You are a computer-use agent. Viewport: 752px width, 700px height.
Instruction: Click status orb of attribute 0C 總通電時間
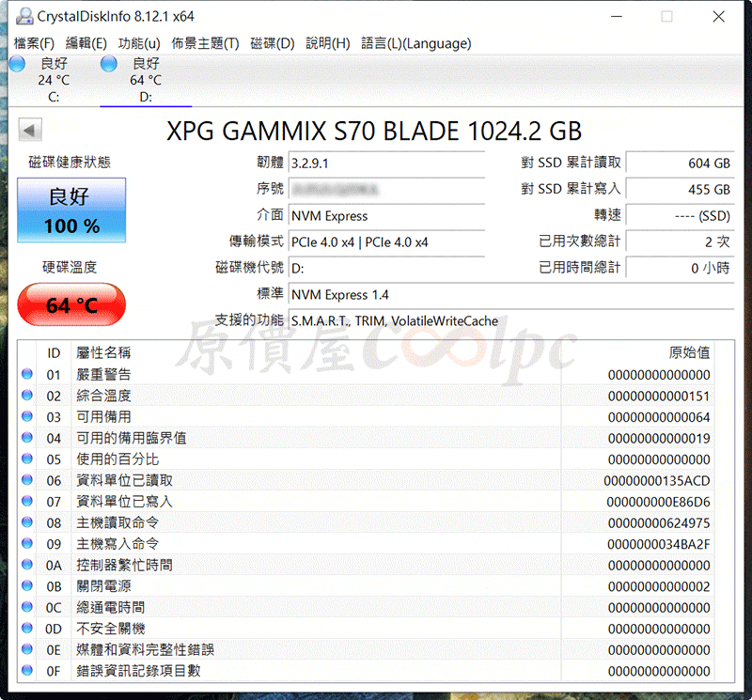point(27,607)
